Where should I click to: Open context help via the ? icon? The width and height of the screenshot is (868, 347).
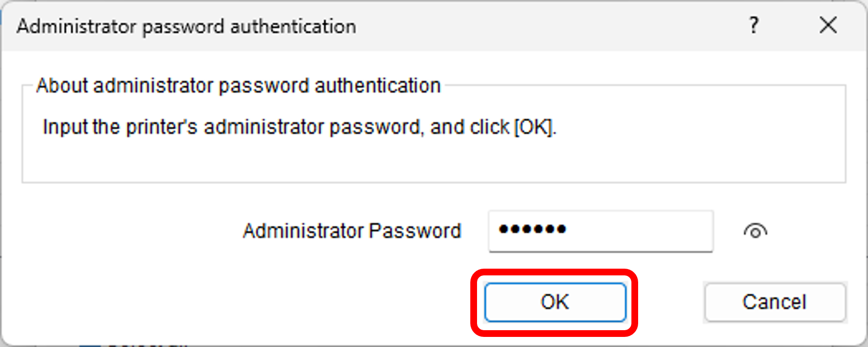(x=754, y=25)
